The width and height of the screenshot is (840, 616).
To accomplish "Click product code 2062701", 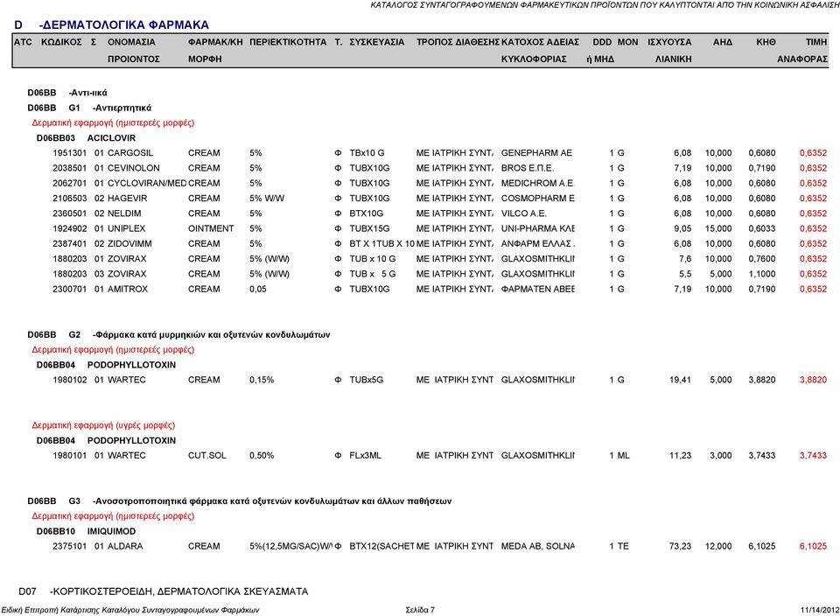I will click(70, 183).
